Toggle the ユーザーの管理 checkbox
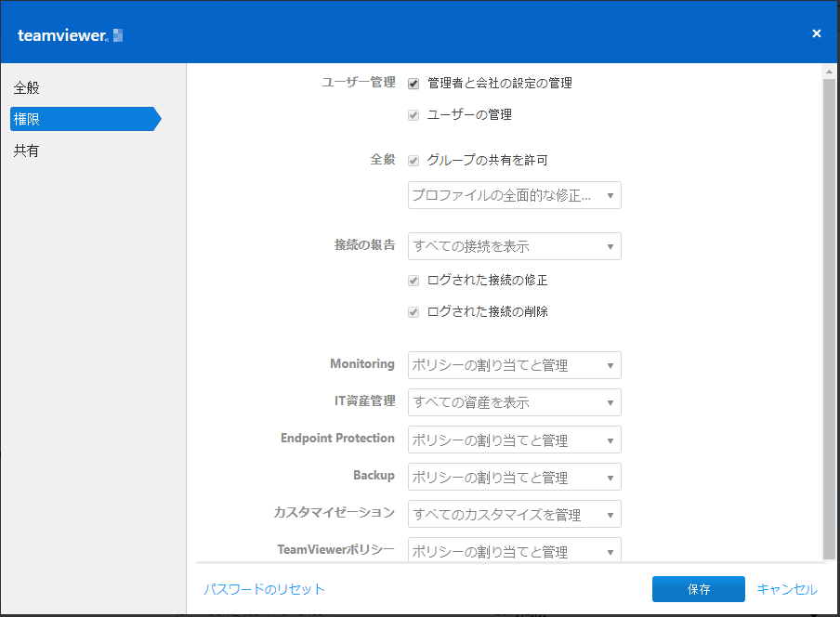 click(413, 115)
